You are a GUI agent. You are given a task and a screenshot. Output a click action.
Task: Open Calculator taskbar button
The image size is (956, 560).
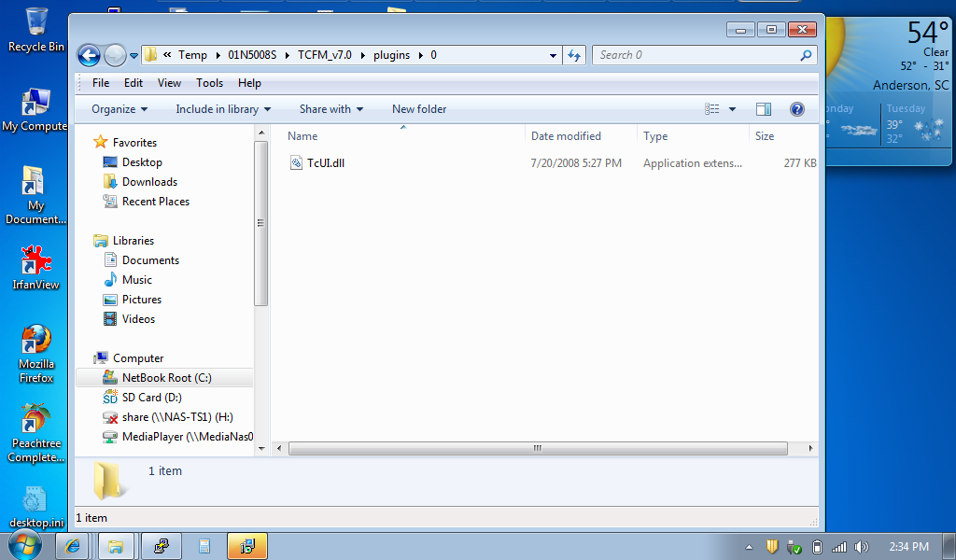pos(204,547)
